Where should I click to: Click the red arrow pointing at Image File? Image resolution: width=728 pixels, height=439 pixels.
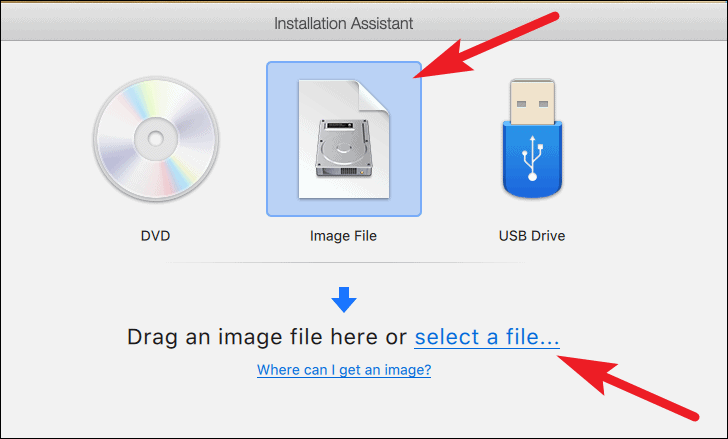click(487, 45)
